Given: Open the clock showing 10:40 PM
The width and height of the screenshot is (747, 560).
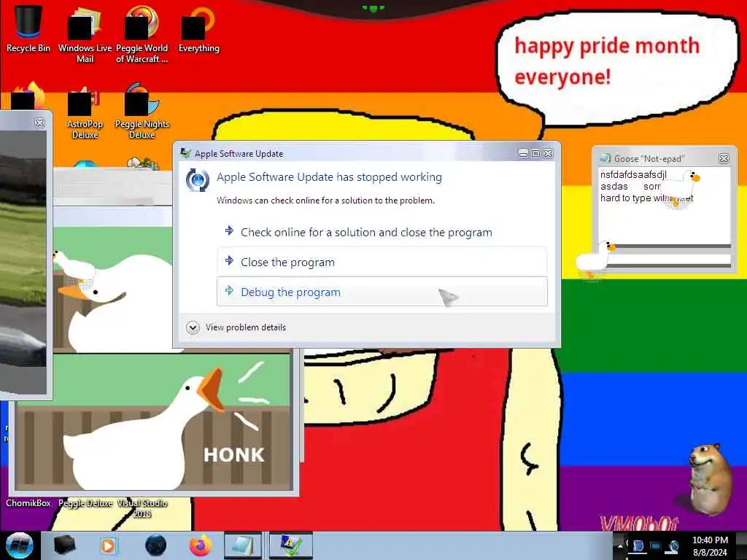Looking at the screenshot, I should coord(710,545).
